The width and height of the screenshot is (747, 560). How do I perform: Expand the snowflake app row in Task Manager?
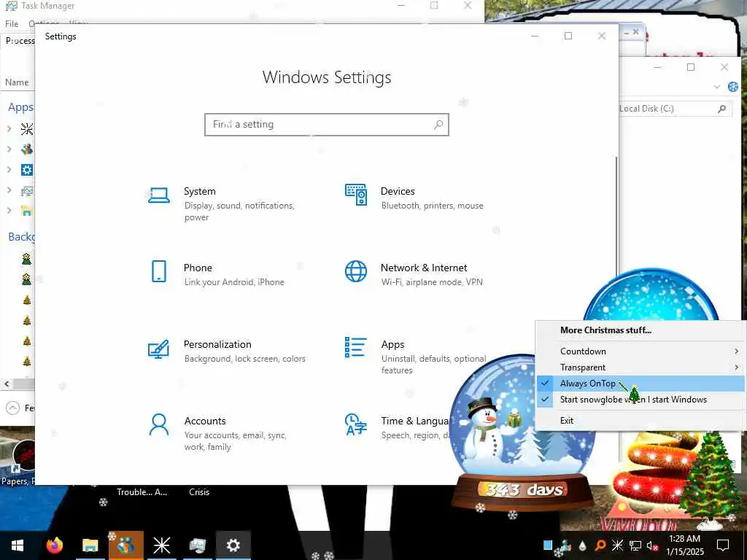[9, 128]
